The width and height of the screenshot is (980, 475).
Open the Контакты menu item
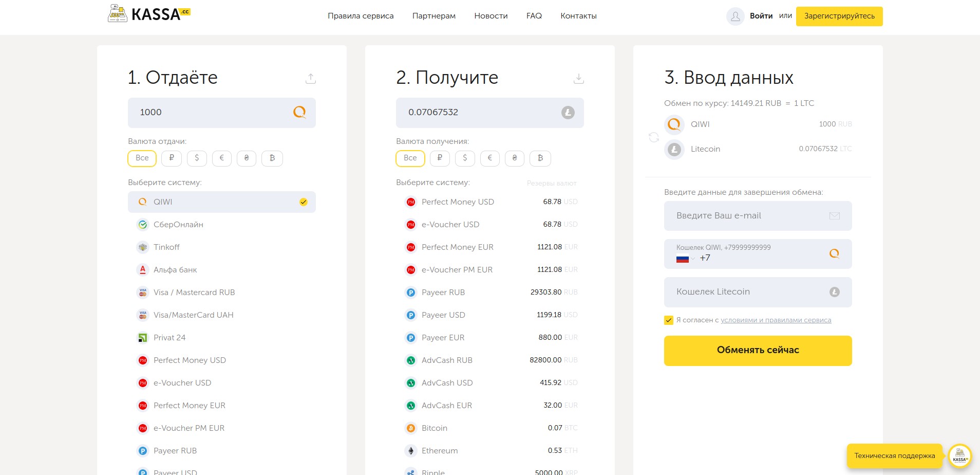point(578,16)
